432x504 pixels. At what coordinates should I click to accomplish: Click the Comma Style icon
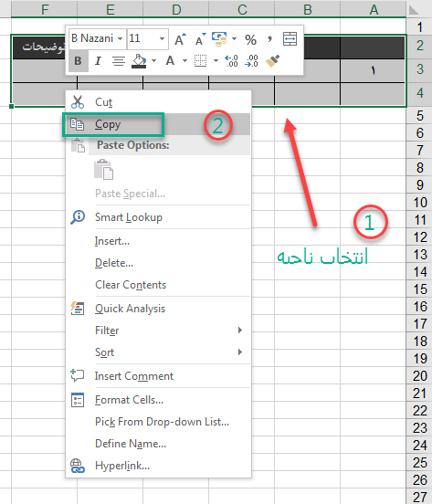[269, 39]
